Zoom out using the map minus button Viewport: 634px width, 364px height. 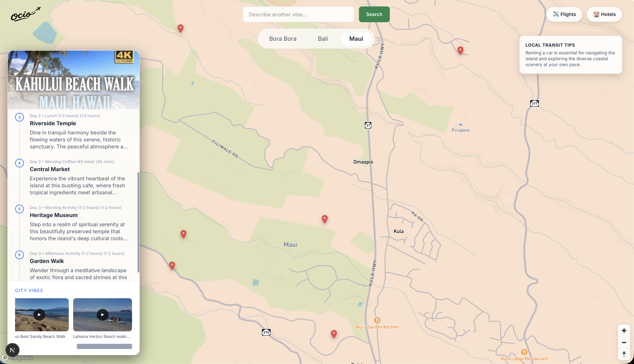pos(624,343)
